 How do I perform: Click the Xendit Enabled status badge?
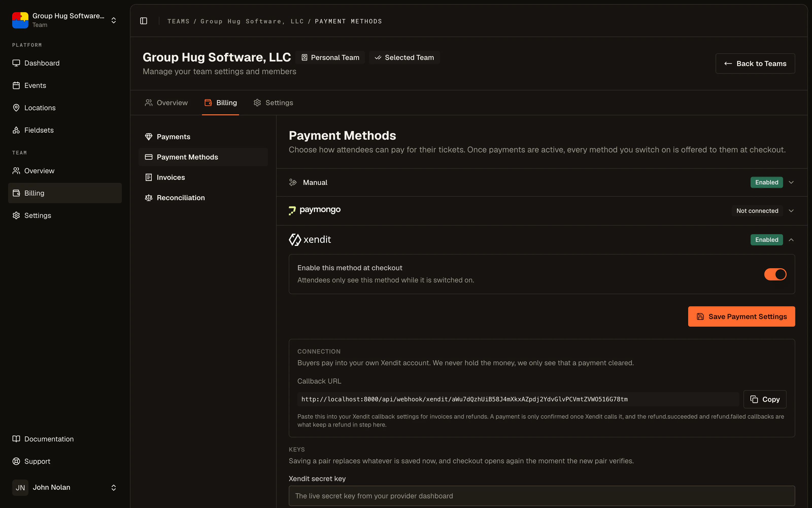click(767, 240)
